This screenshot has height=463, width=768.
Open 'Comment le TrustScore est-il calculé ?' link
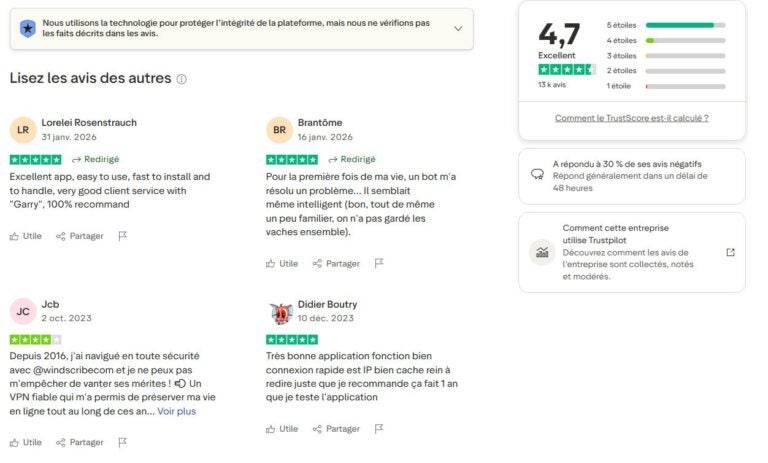(x=632, y=118)
